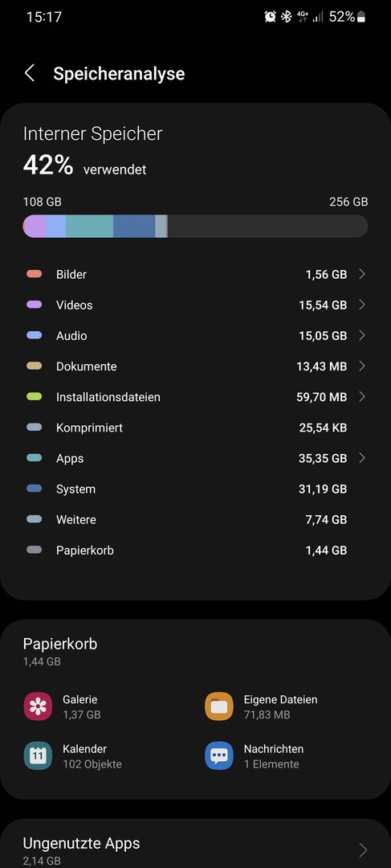Expand the Audio category chevron
This screenshot has width=391, height=868.
tap(361, 335)
